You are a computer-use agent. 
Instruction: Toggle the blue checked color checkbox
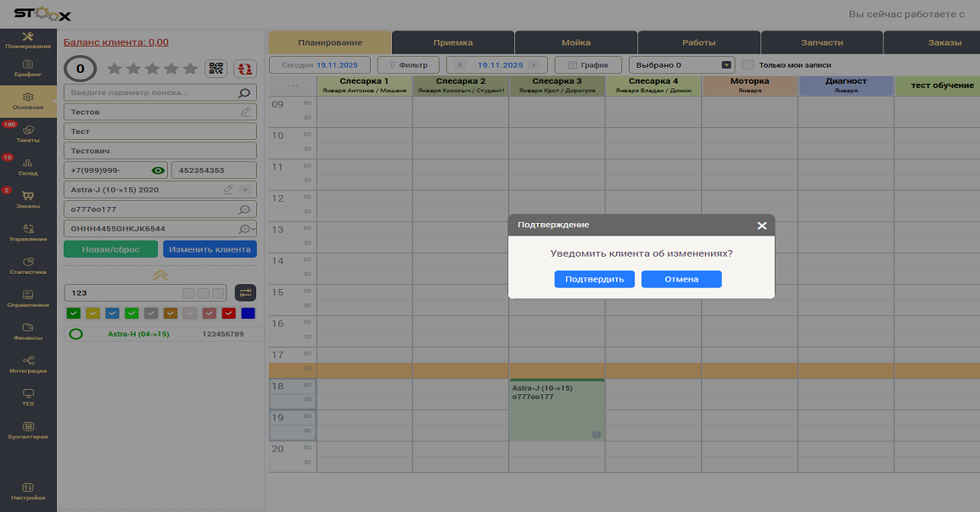[x=113, y=314]
